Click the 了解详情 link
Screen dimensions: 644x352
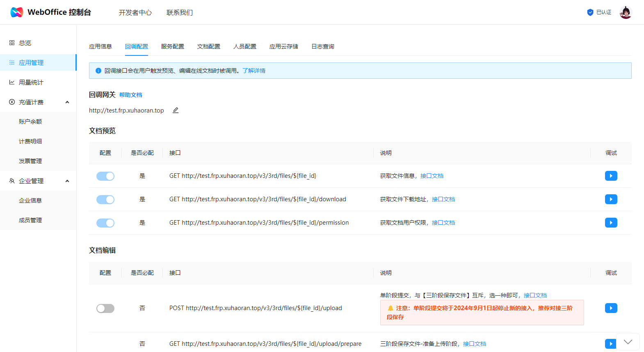[254, 71]
